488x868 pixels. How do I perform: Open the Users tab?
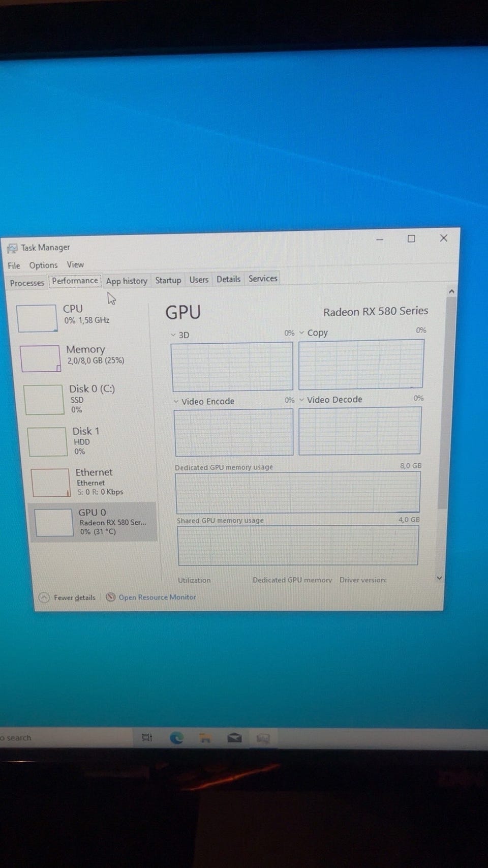coord(199,280)
